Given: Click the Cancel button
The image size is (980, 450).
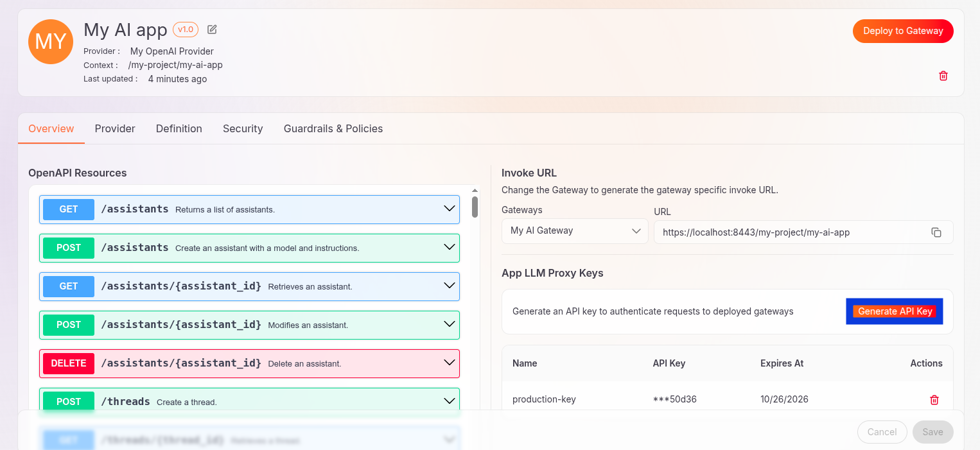Looking at the screenshot, I should pos(882,432).
